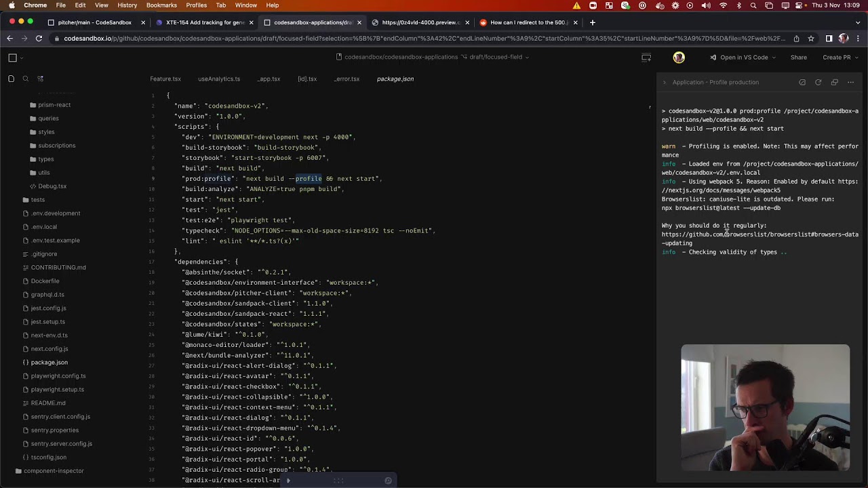The height and width of the screenshot is (488, 868).
Task: Toggle the sidebar layout square icon
Action: [x=12, y=58]
